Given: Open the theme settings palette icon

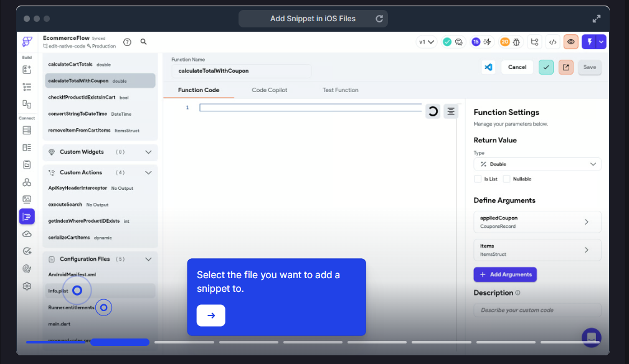Looking at the screenshot, I should [27, 269].
